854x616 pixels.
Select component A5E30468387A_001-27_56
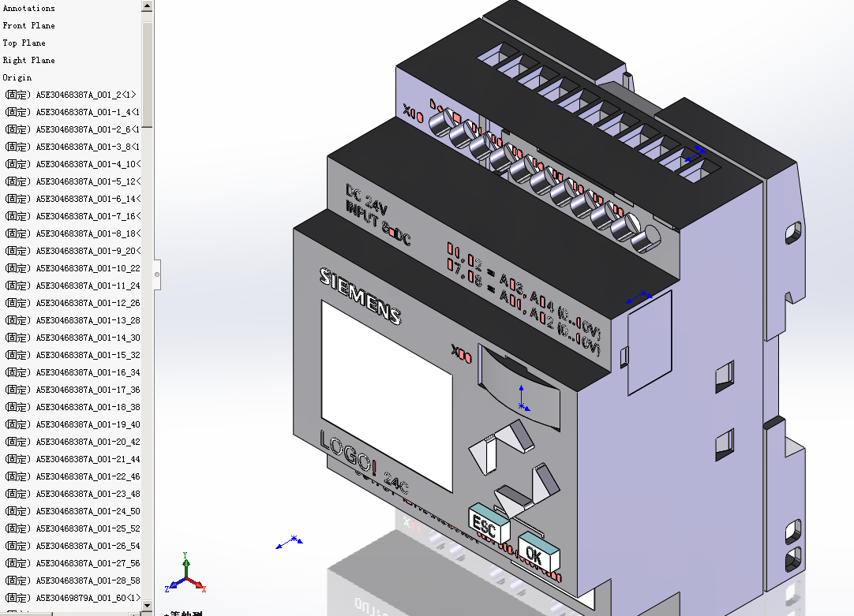(72, 564)
